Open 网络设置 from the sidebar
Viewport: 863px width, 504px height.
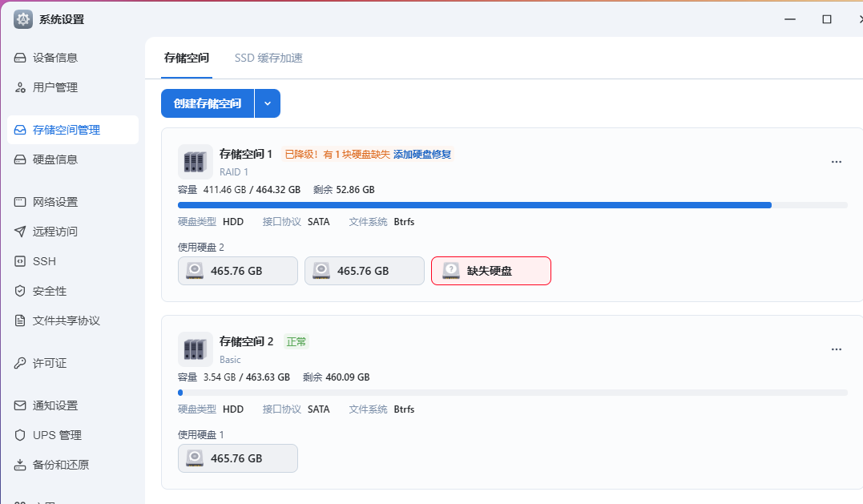(x=73, y=202)
